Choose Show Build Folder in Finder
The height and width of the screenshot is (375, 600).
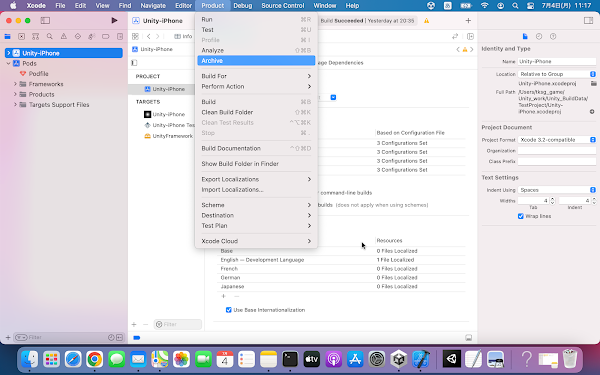coord(256,164)
